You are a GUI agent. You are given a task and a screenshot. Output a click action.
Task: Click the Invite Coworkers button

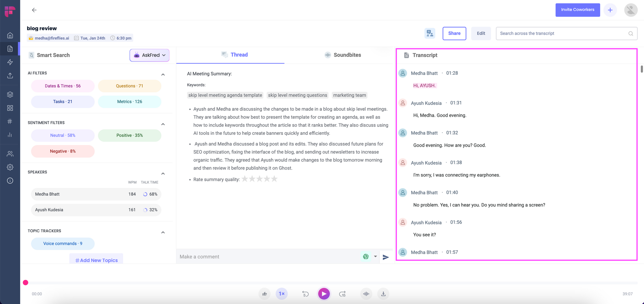(578, 10)
